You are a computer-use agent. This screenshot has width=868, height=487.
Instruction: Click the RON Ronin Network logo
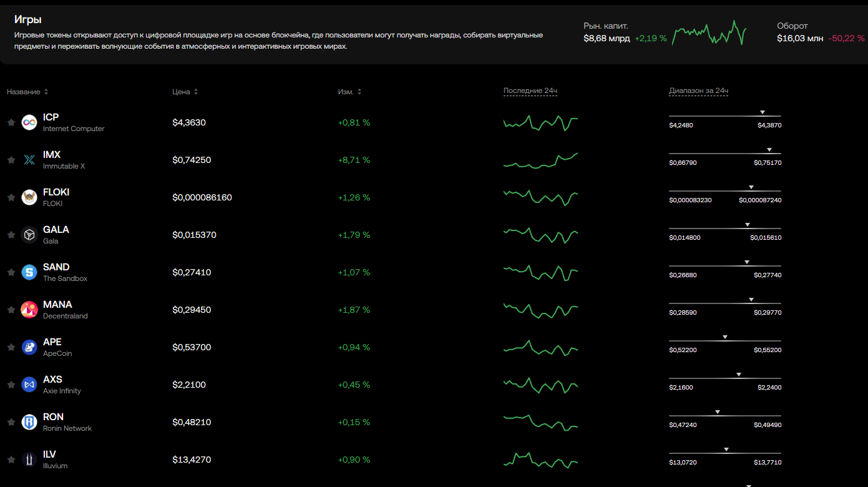click(29, 422)
